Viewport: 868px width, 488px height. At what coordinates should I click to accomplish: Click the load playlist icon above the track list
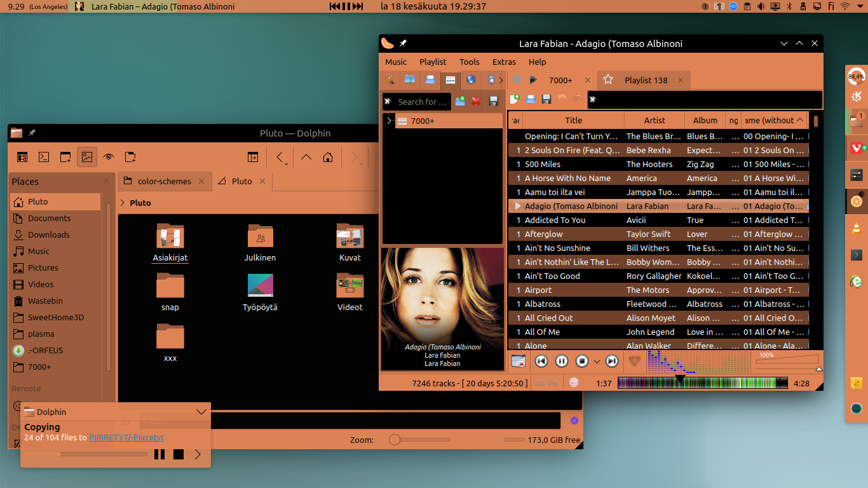531,98
